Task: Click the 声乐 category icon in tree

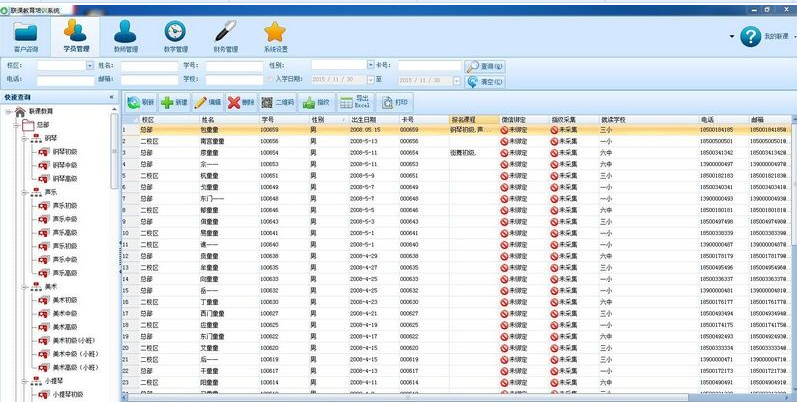Action: 36,192
